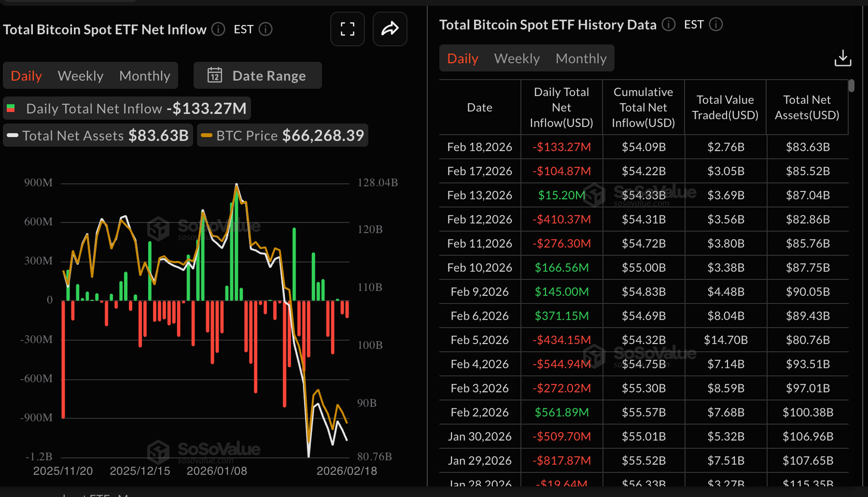Click the Feb 18, 2026 table row
Screen dimensions: 868x497
643,147
